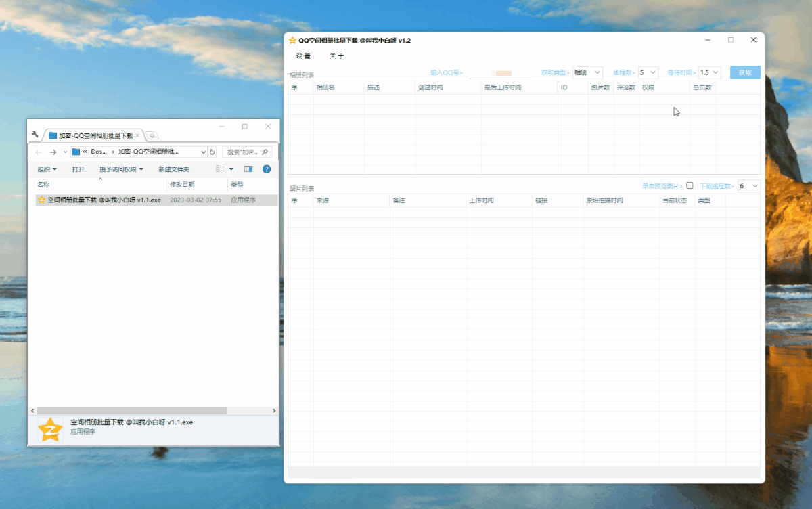The height and width of the screenshot is (509, 812).
Task: Click the blue 获取 button
Action: point(745,72)
